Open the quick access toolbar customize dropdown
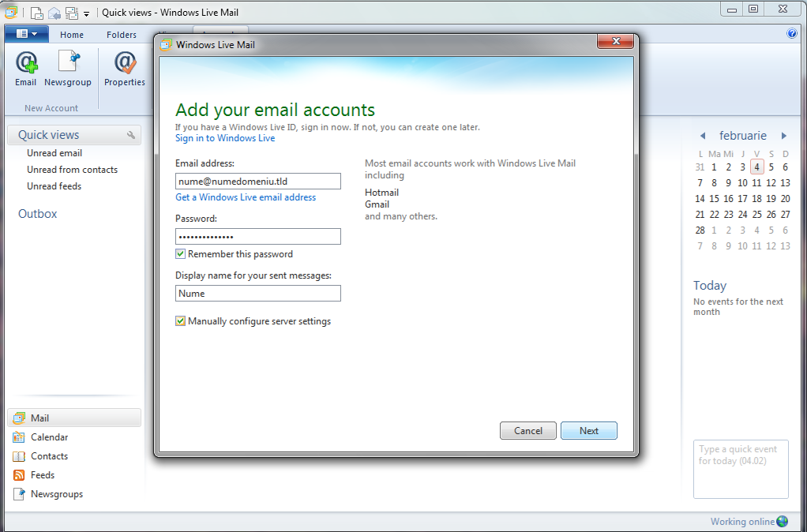This screenshot has width=807, height=532. pyautogui.click(x=87, y=14)
